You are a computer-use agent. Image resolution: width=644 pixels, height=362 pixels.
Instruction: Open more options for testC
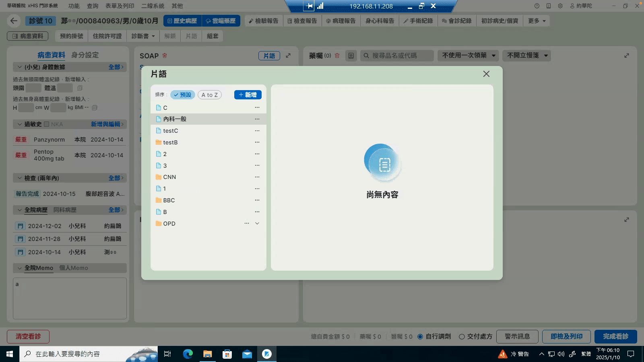(x=257, y=131)
